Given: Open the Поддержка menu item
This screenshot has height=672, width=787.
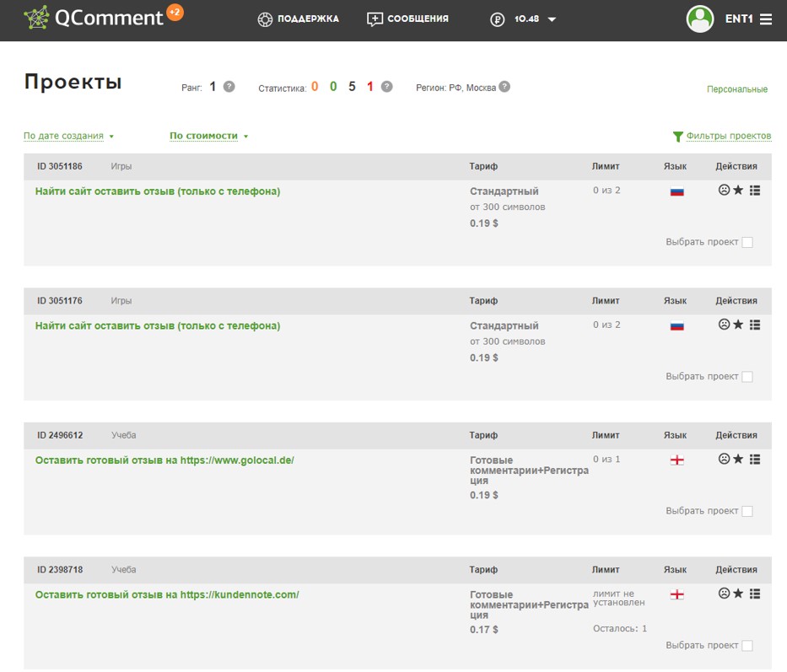Looking at the screenshot, I should pos(298,19).
